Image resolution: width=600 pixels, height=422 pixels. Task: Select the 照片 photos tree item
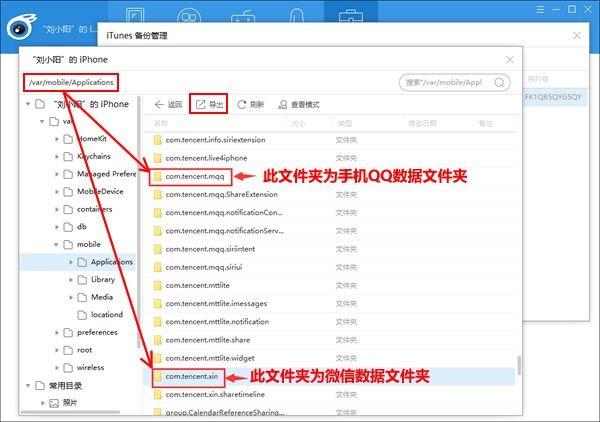[x=63, y=402]
